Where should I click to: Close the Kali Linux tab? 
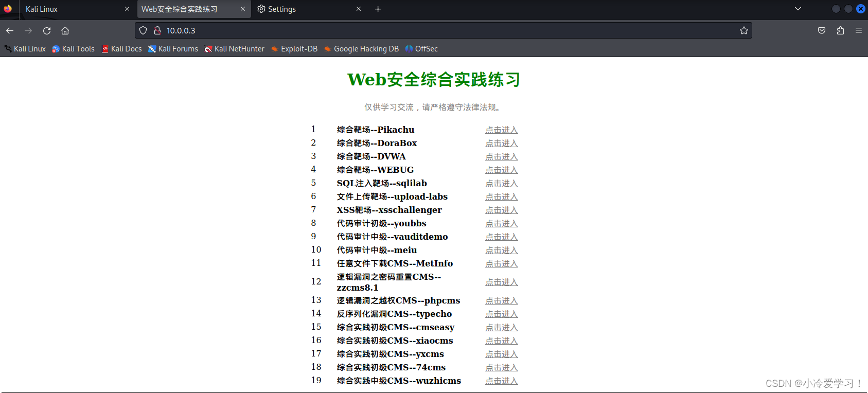coord(127,9)
